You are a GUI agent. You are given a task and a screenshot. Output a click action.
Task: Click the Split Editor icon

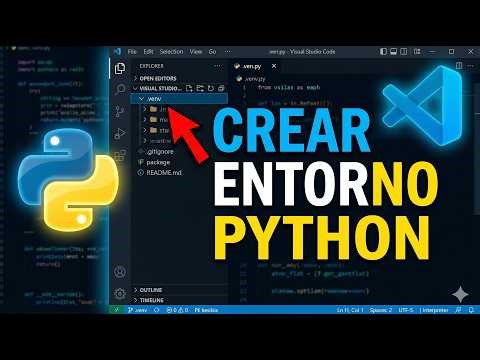coord(459,66)
